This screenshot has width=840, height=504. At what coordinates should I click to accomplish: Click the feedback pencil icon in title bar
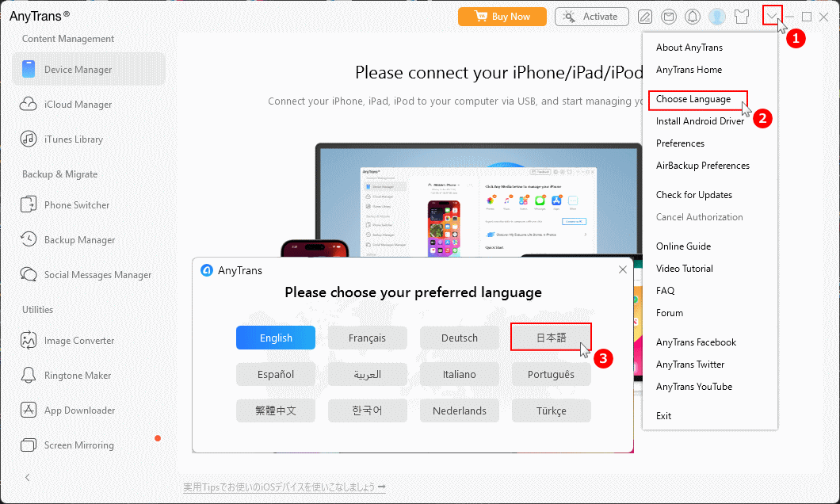pyautogui.click(x=645, y=17)
